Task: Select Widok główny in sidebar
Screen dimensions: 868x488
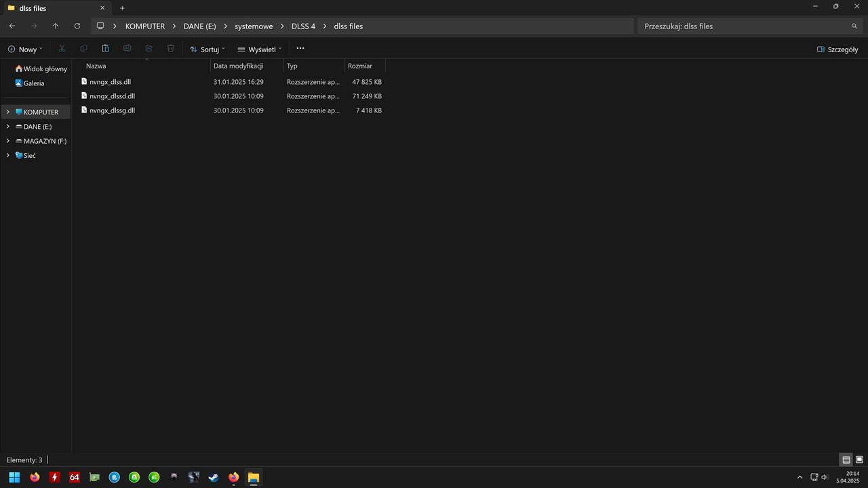Action: (41, 68)
